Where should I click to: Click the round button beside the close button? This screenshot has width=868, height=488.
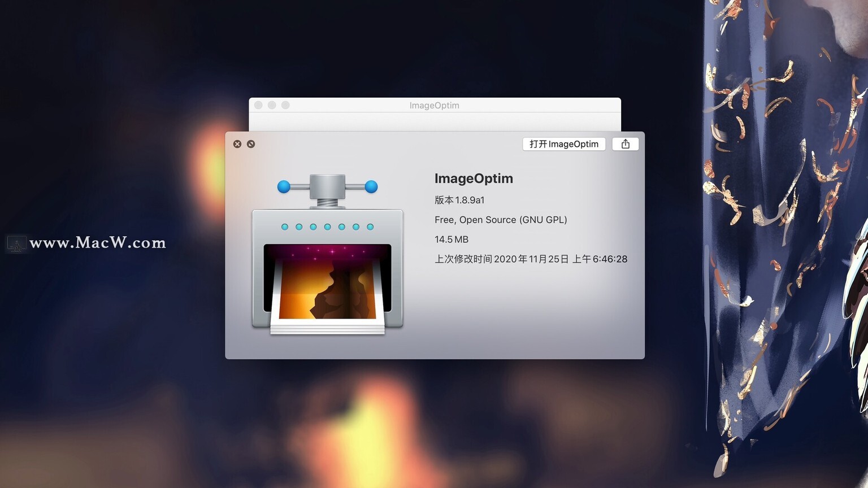point(251,144)
